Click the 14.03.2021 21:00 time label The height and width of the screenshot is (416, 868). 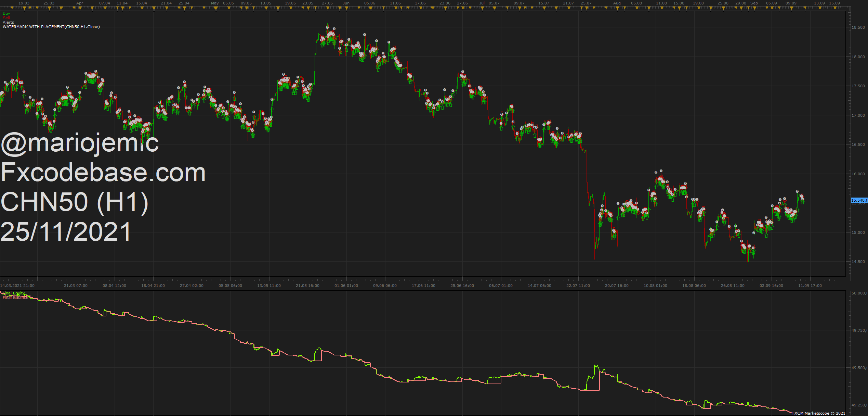click(x=17, y=286)
